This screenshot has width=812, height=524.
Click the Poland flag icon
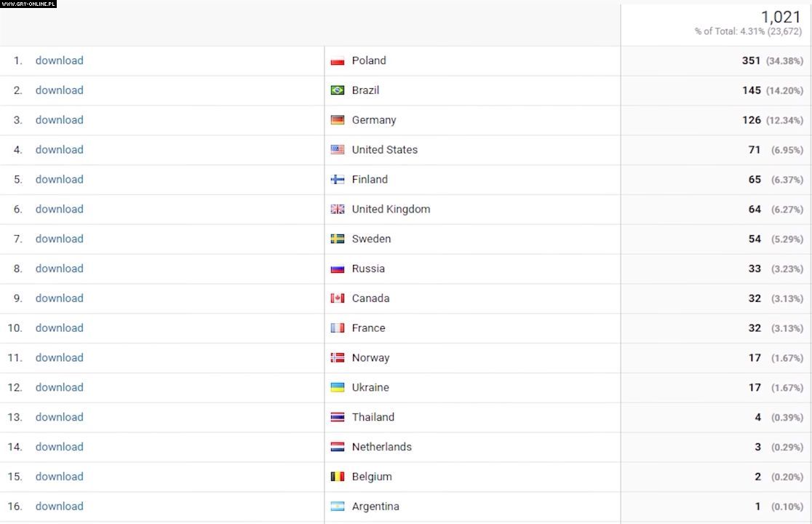coord(338,61)
